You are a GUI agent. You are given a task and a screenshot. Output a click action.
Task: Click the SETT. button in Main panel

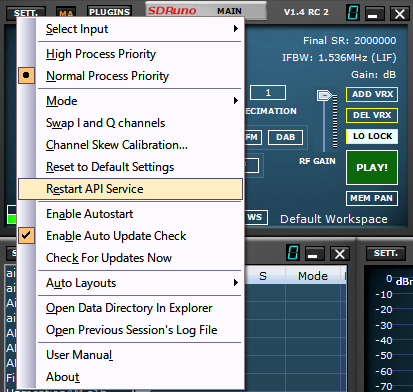pos(26,13)
